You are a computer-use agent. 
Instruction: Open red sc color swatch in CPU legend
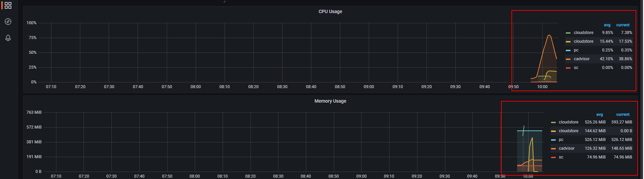568,68
